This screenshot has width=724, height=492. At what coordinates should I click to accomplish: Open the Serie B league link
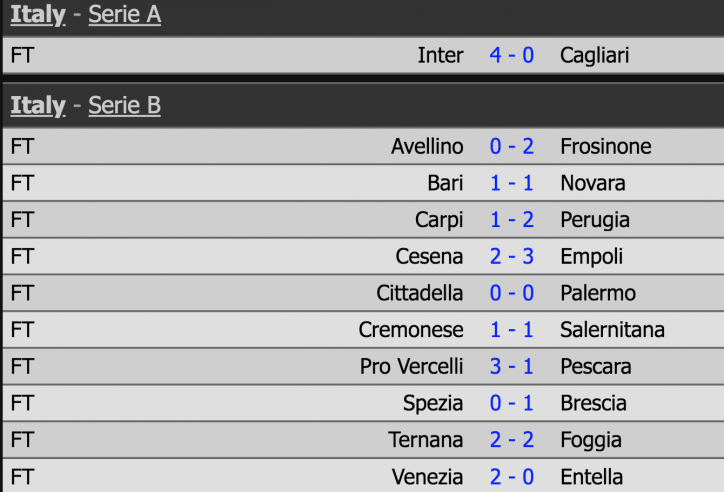click(125, 106)
